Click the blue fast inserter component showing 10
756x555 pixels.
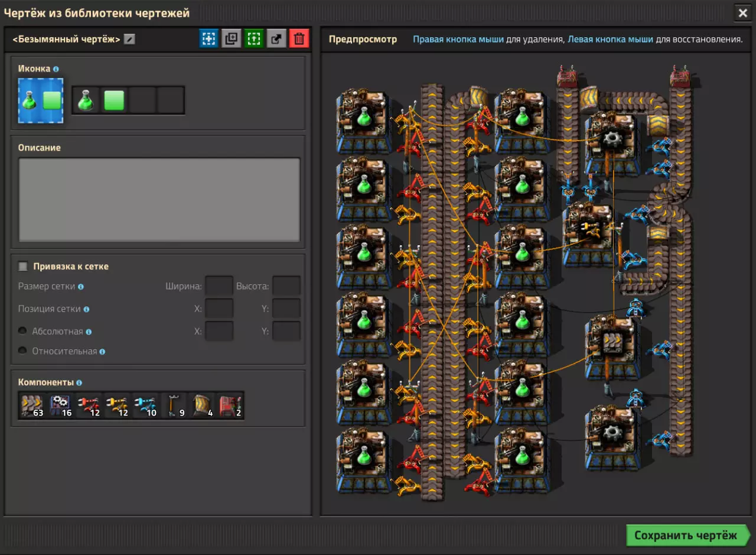145,405
